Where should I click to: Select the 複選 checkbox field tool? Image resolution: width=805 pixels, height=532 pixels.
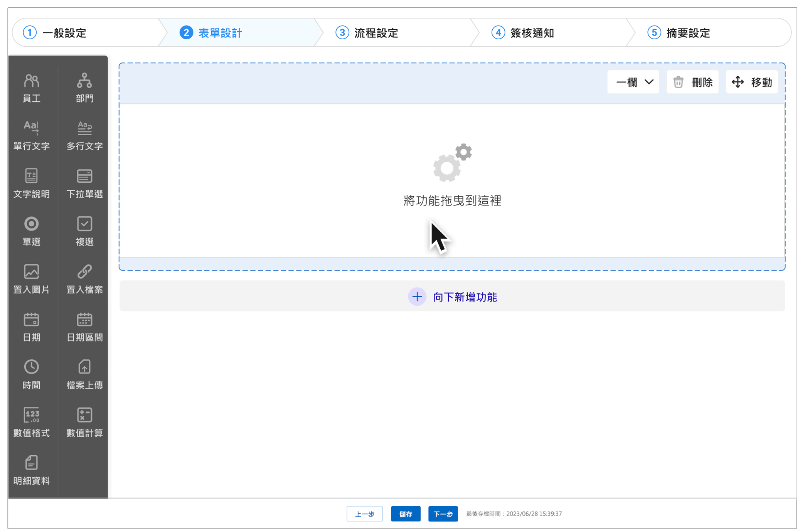[84, 231]
